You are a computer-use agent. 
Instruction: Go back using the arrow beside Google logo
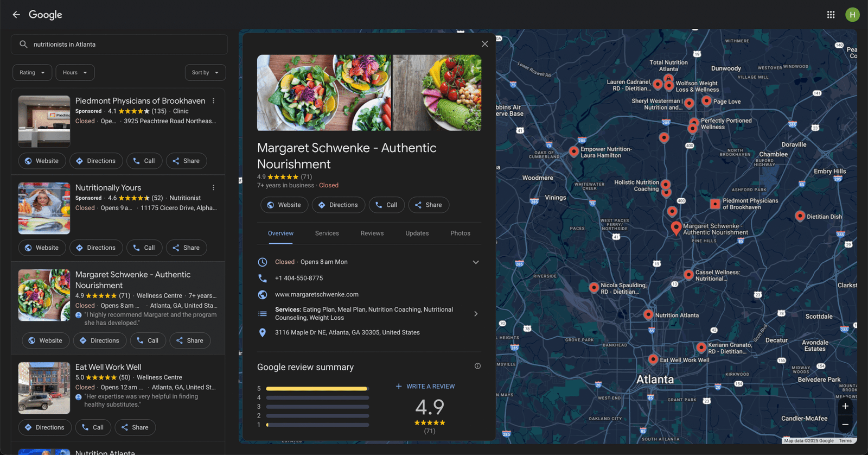(16, 15)
